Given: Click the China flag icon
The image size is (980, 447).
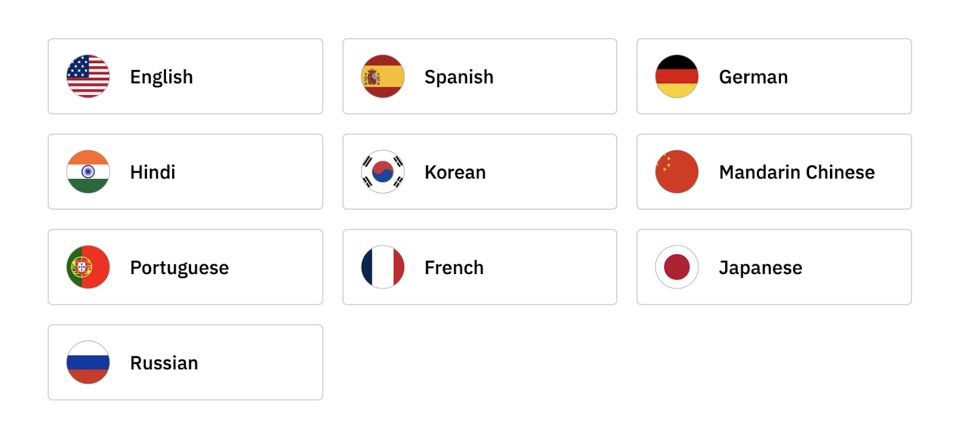Looking at the screenshot, I should coord(677,172).
